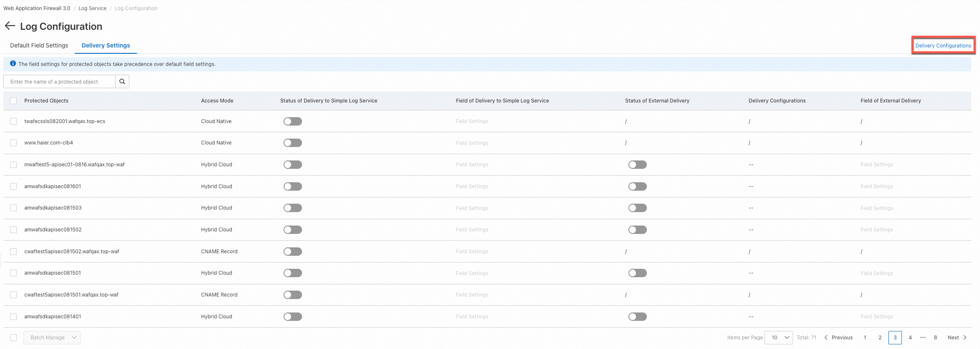
Task: Open the Batch Manage dropdown
Action: (x=52, y=338)
